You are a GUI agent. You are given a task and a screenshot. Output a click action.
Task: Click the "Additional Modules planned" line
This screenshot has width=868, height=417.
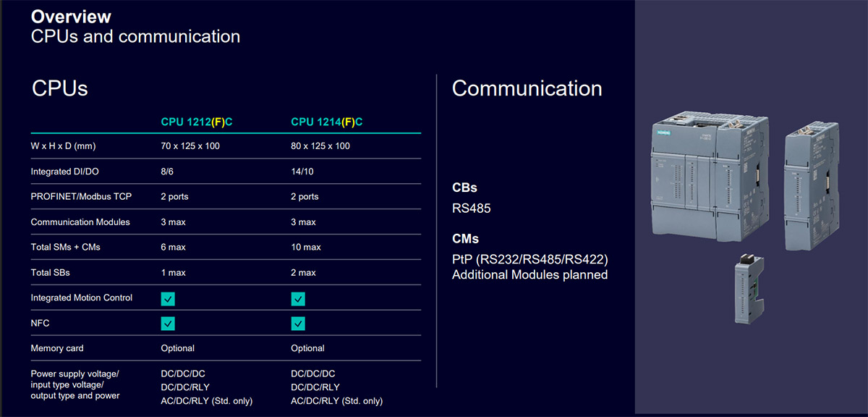[530, 275]
